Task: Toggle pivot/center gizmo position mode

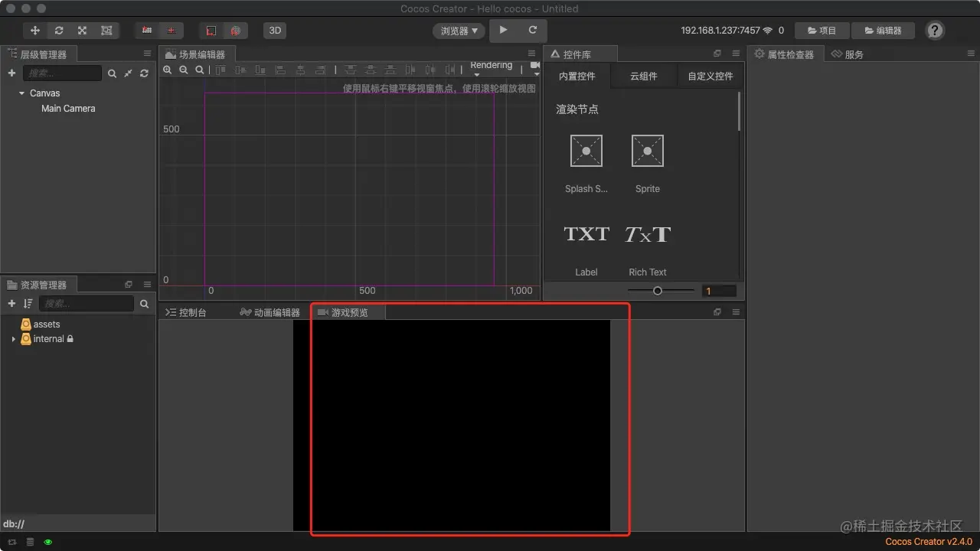Action: coord(147,31)
